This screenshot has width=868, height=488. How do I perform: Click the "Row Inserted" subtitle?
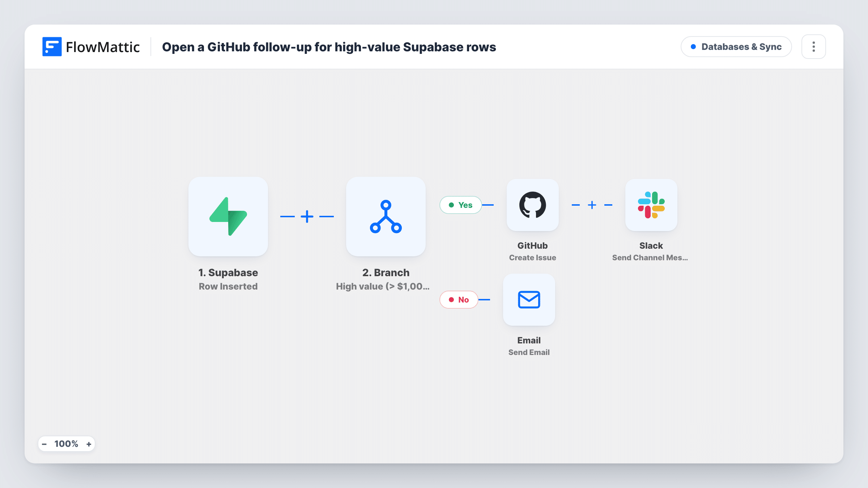228,286
